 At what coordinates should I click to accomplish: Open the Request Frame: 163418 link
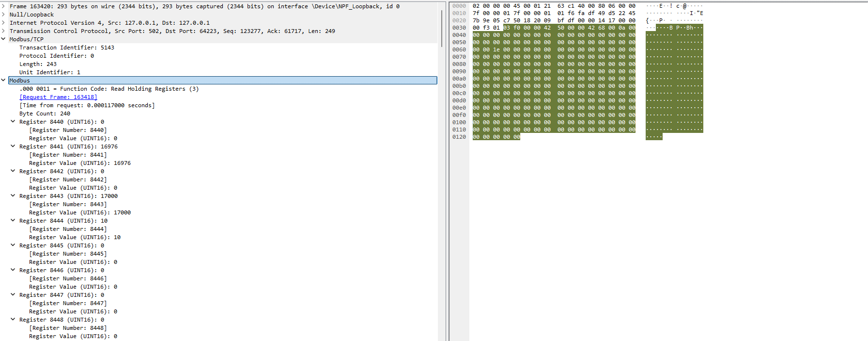[58, 97]
